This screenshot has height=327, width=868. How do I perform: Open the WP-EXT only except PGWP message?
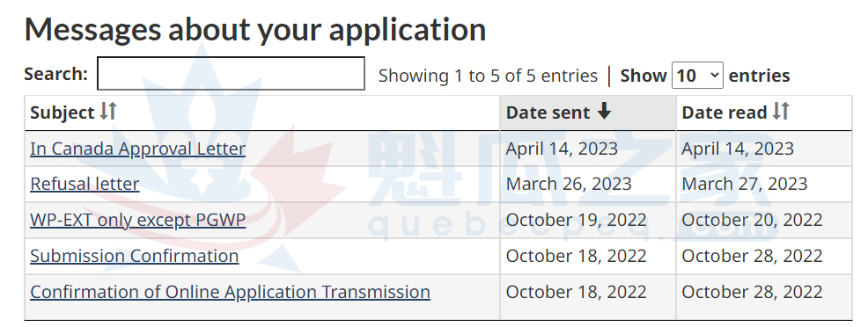tap(138, 220)
